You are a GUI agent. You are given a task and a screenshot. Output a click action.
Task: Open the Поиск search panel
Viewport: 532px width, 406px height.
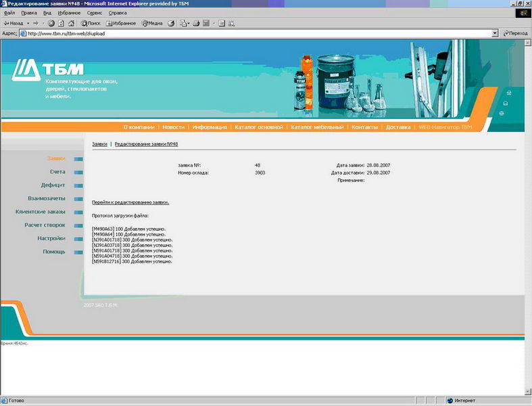click(x=90, y=23)
